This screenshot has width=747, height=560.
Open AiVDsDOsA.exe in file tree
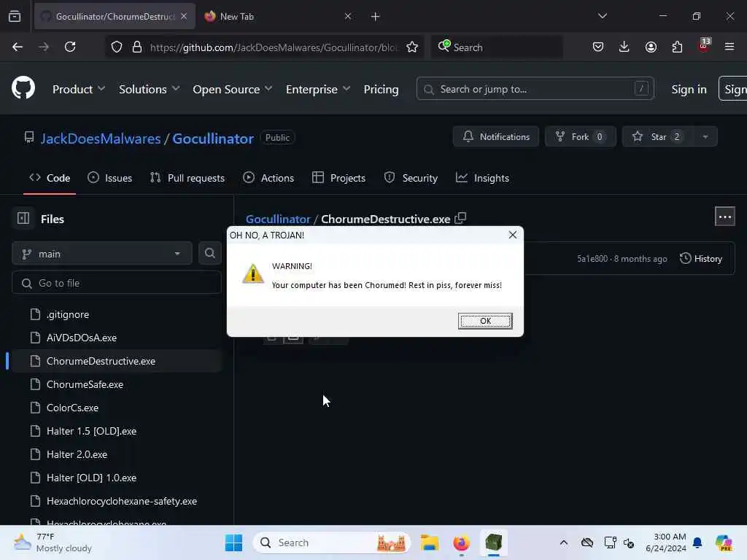(x=82, y=338)
